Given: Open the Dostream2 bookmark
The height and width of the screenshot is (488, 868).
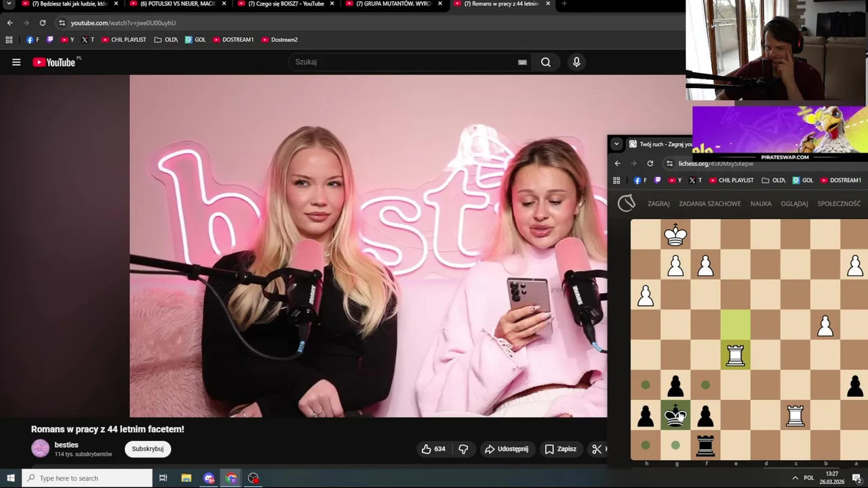Looking at the screenshot, I should [279, 40].
